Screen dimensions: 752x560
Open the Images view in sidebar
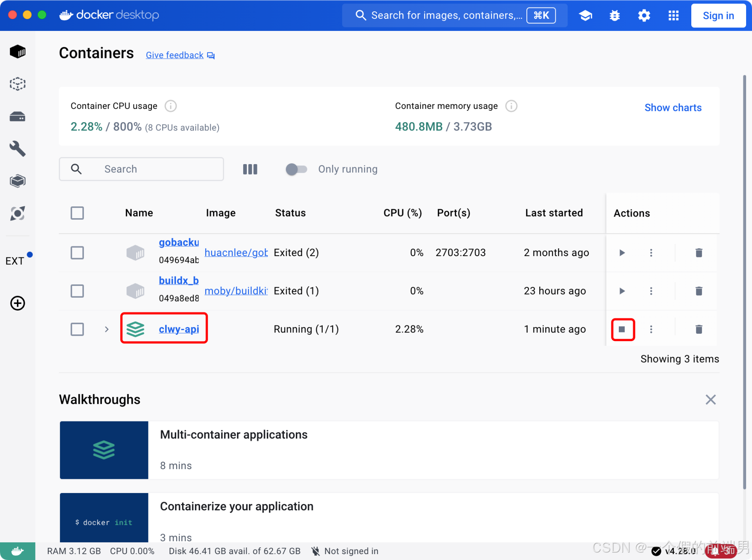(18, 84)
